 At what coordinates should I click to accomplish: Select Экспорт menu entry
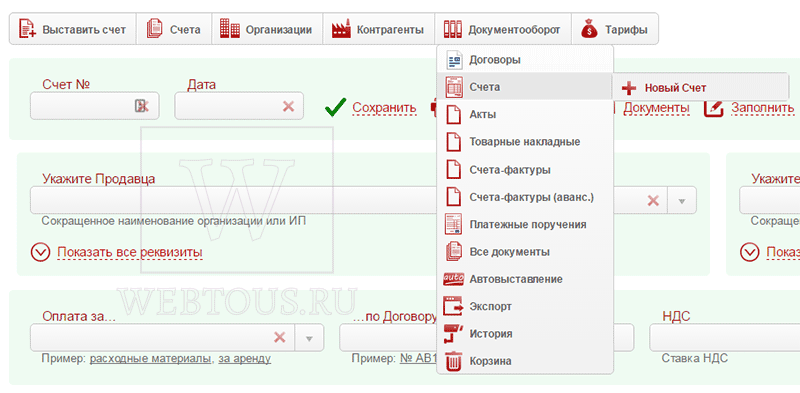click(525, 306)
